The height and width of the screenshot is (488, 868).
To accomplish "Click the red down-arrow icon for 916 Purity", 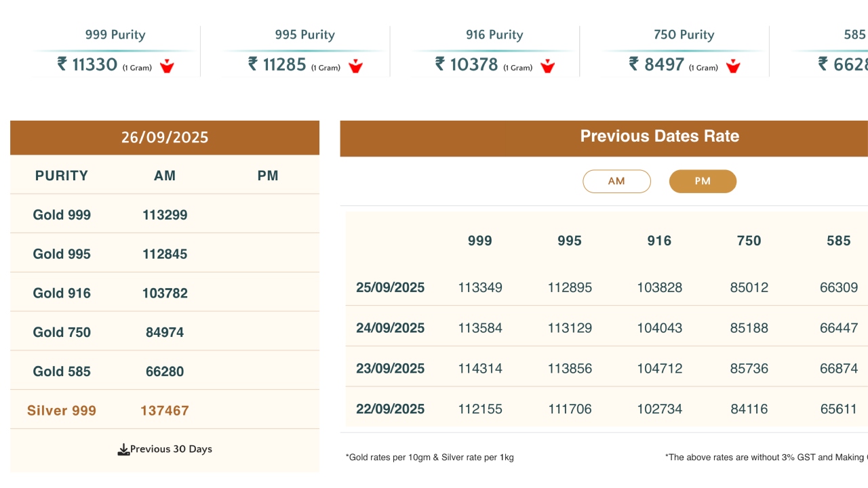I will pos(547,66).
